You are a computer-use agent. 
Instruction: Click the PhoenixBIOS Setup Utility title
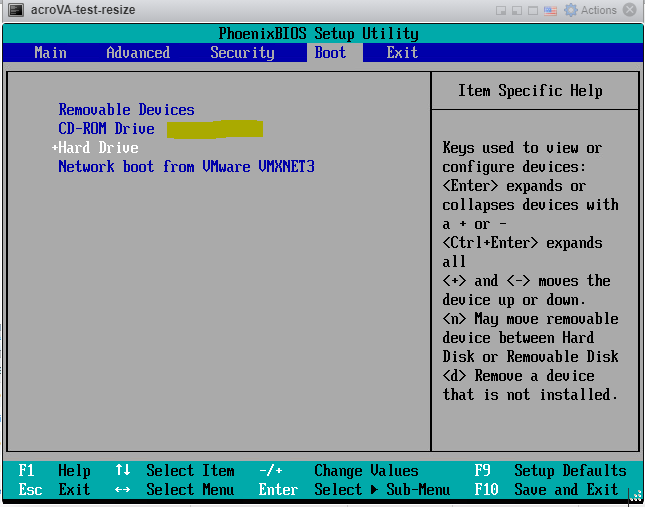(318, 33)
